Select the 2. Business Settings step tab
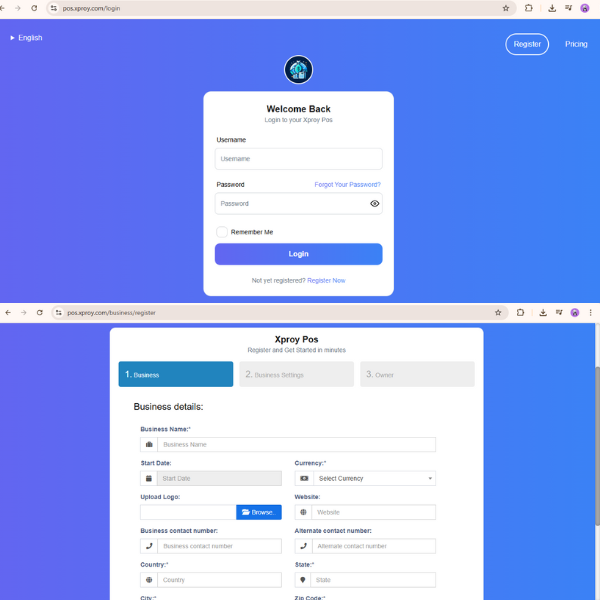This screenshot has height=600, width=600. 297,374
